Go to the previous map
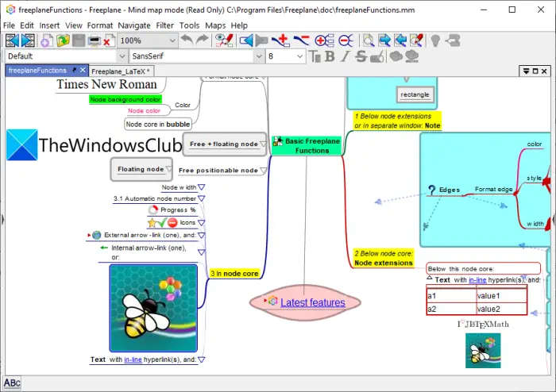Viewport: 556px width, 392px height. (12, 40)
